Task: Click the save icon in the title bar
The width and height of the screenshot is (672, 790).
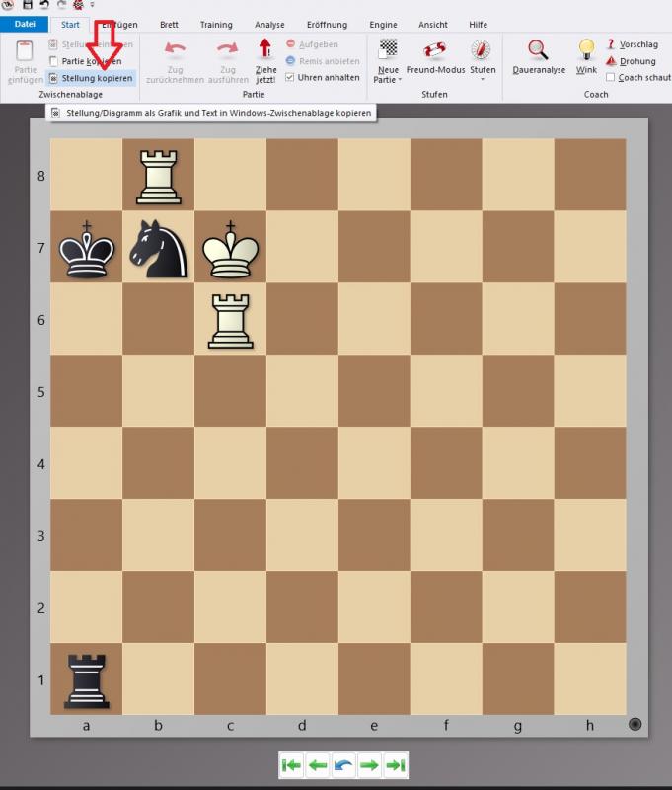Action: coord(28,5)
